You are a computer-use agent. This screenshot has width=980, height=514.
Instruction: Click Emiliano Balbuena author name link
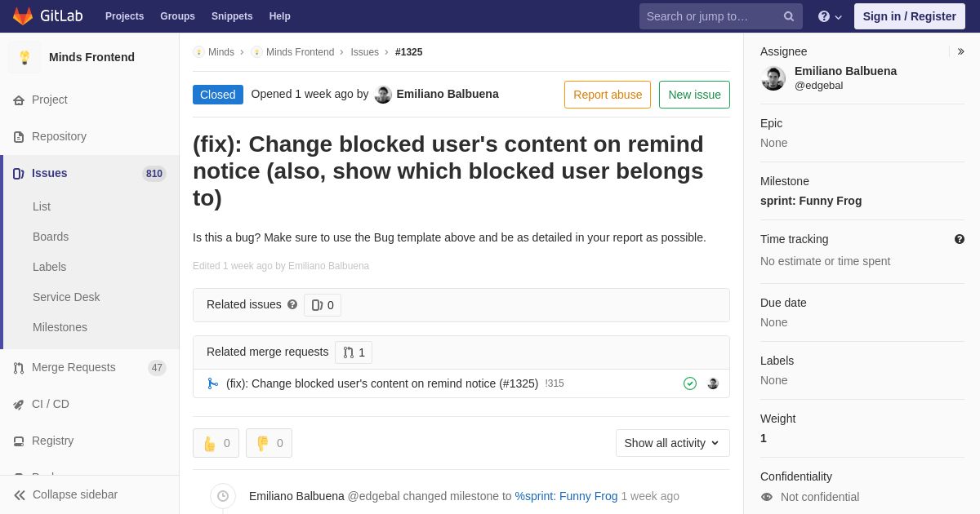448,94
